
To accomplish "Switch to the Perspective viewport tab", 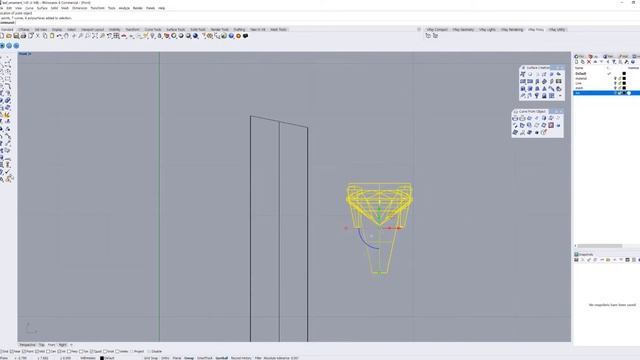I will (28, 345).
